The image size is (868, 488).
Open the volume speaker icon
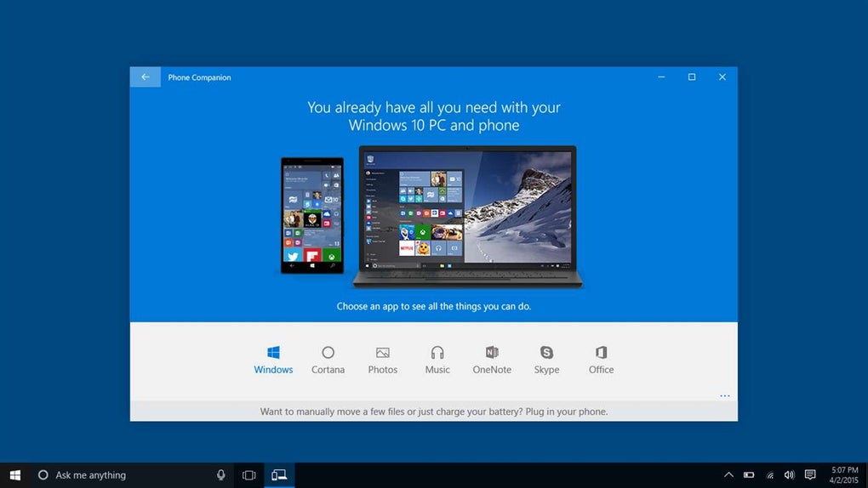(790, 474)
